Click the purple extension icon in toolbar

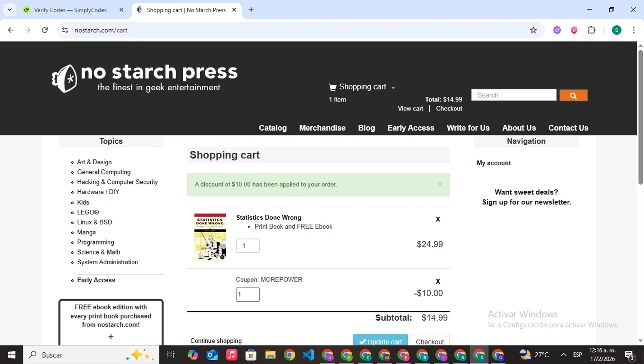[557, 30]
